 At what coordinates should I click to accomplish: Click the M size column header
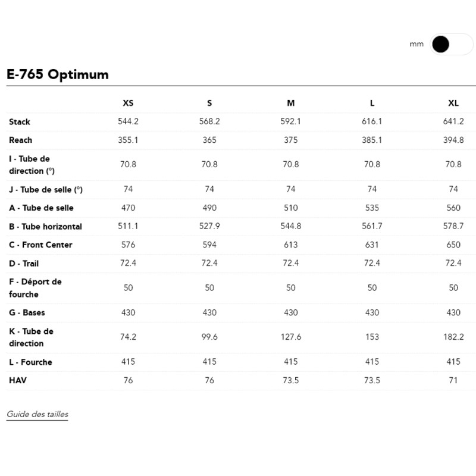point(290,103)
